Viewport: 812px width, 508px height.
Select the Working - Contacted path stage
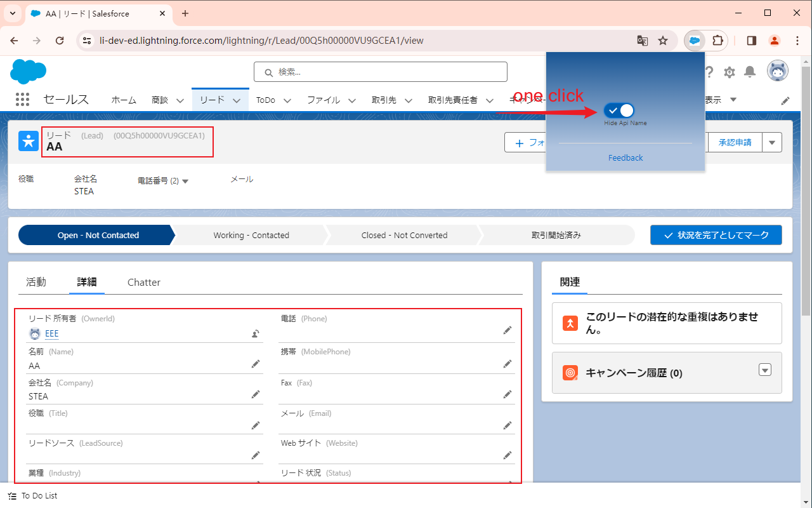pyautogui.click(x=251, y=235)
